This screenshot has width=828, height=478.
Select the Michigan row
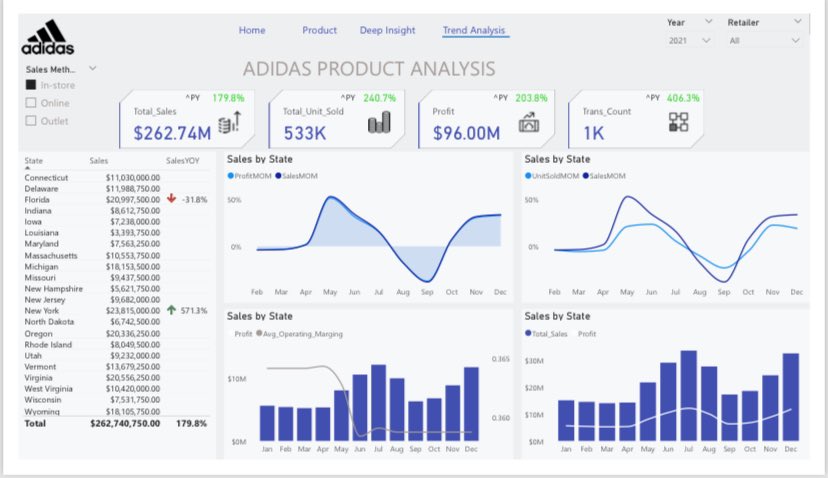pos(116,267)
